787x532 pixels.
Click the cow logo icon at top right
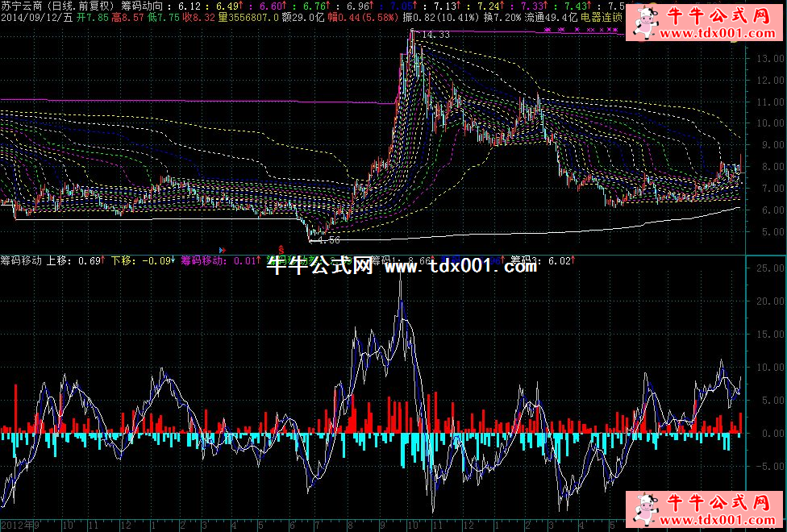coord(645,24)
